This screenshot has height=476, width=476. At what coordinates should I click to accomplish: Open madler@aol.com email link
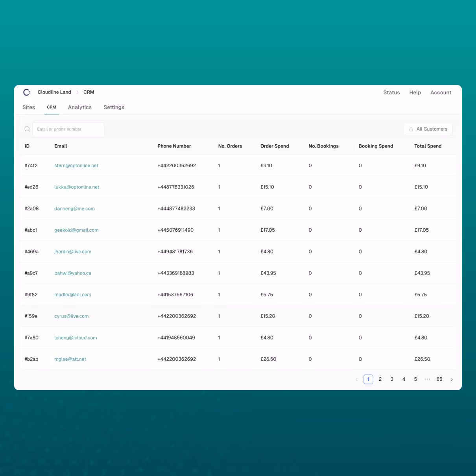[x=73, y=295]
